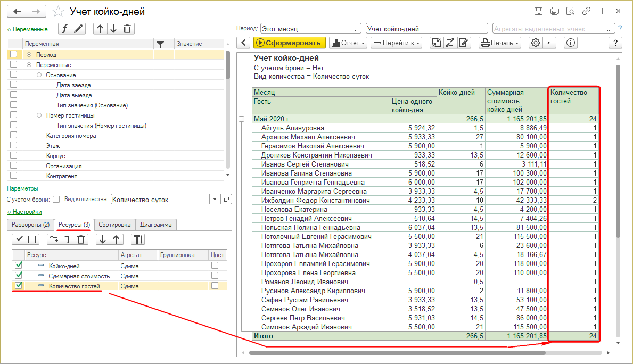Enable the 'С учетом брони' checkbox
This screenshot has height=364, width=633.
click(56, 199)
